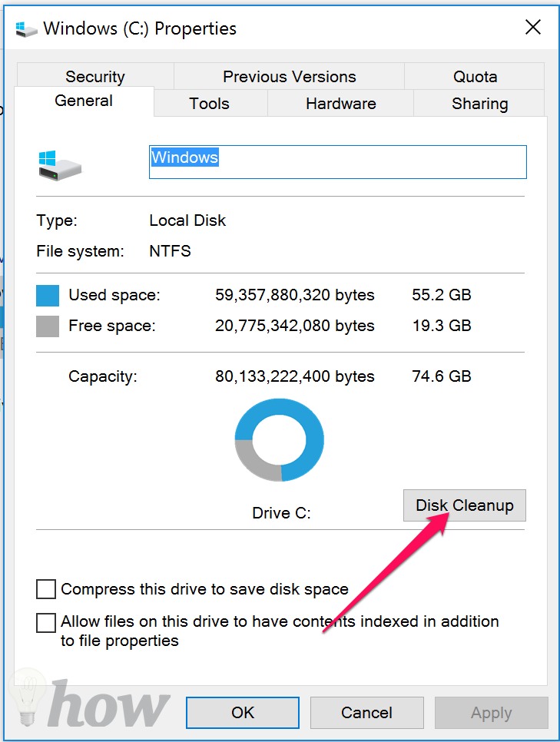The height and width of the screenshot is (742, 560).
Task: Click the drive name field containing Windows
Action: tap(337, 162)
